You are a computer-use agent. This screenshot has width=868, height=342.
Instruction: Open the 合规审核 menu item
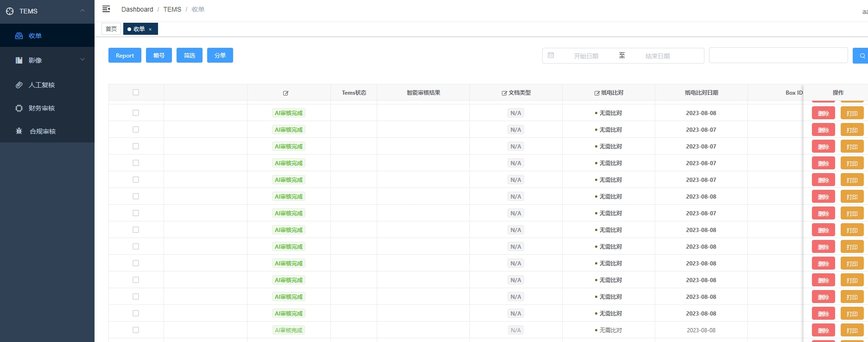click(x=47, y=131)
